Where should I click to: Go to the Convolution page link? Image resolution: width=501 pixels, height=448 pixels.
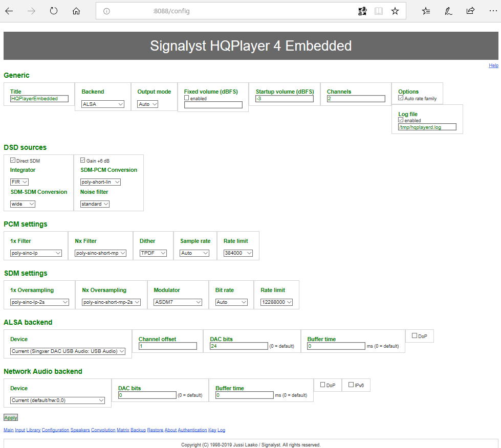[103, 430]
